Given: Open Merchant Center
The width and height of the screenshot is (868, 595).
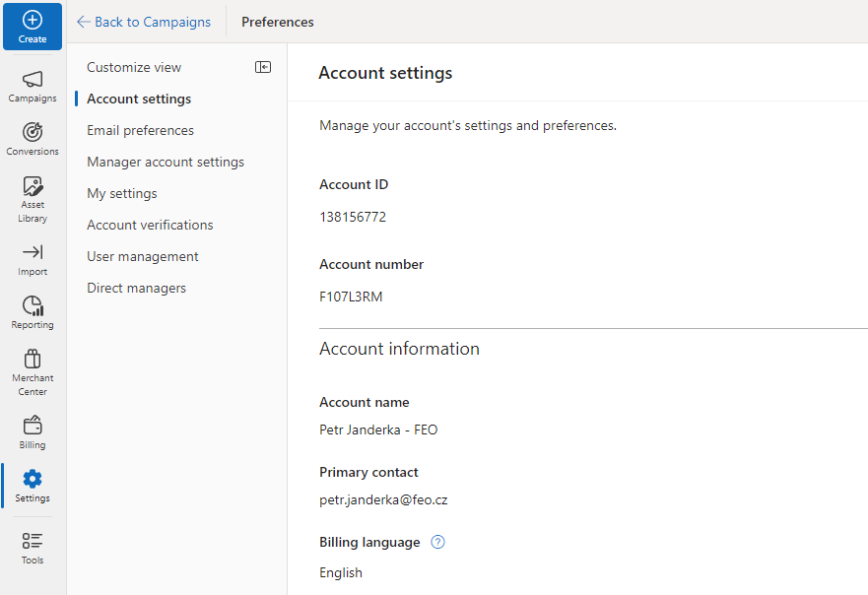Looking at the screenshot, I should click(33, 372).
